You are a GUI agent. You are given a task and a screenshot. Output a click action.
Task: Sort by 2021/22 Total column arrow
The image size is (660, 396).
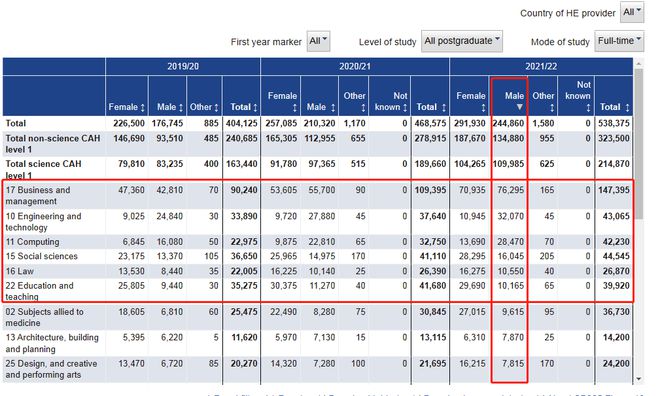point(628,108)
